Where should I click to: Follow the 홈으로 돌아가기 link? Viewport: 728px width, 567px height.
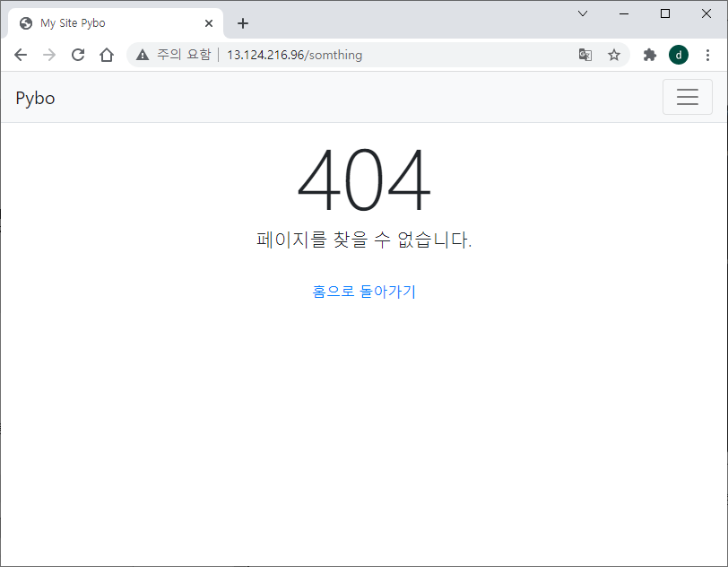tap(364, 292)
